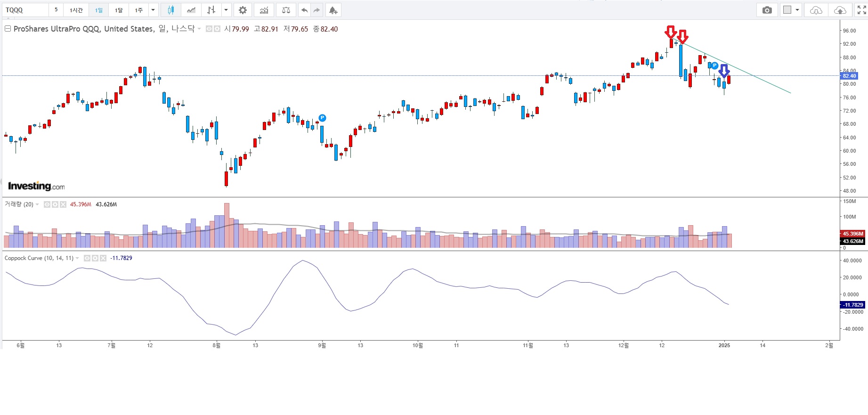868x415 pixels.
Task: Save chart with cloud upload icon
Action: point(840,10)
